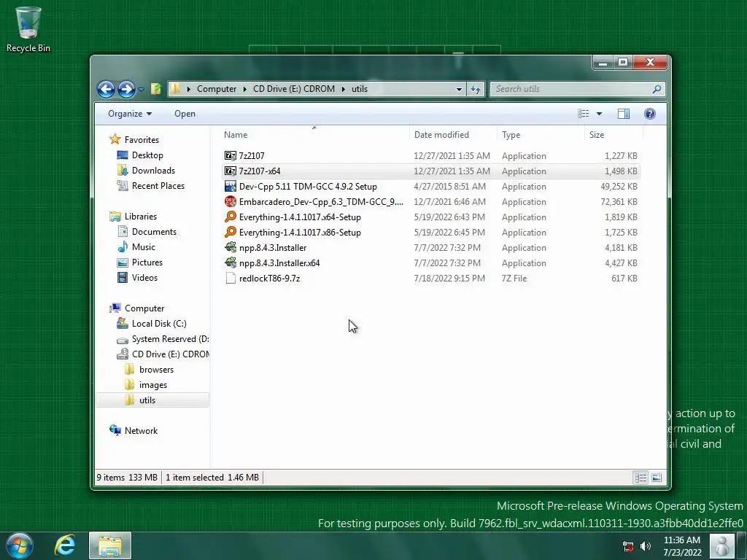Select the 7z2107-x64 file icon
The image size is (747, 560).
coord(230,171)
